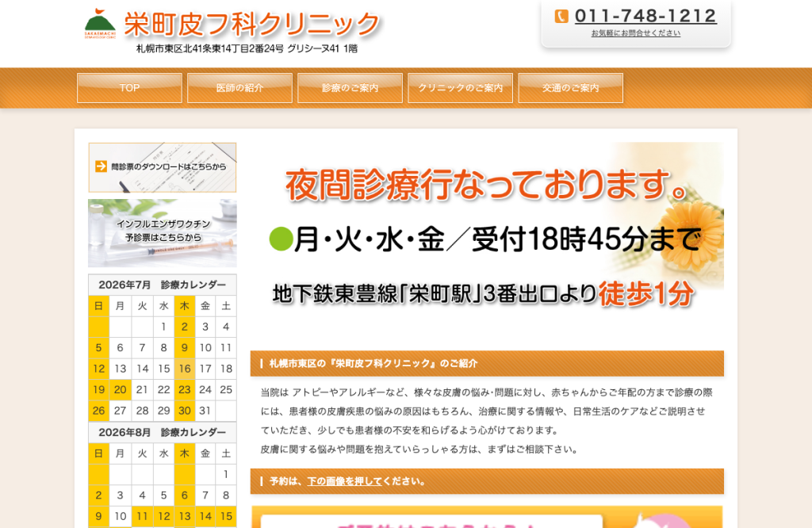This screenshot has height=528, width=812.
Task: Select July 8 calendar cell
Action: click(x=163, y=348)
